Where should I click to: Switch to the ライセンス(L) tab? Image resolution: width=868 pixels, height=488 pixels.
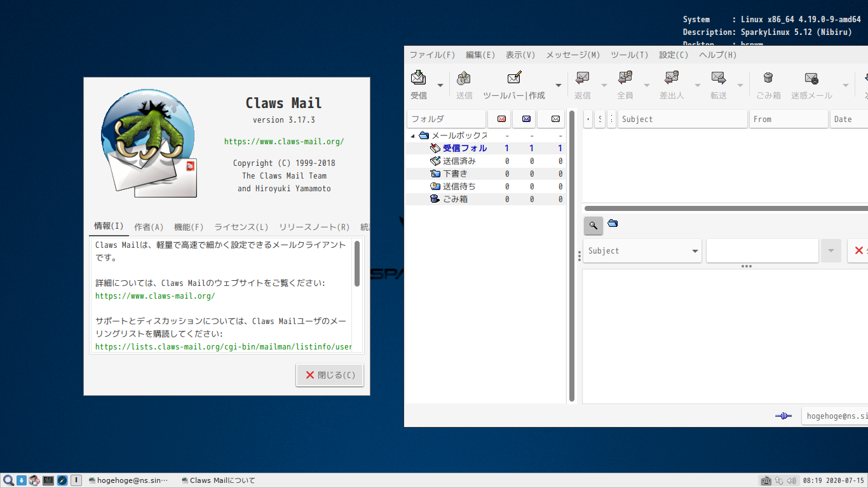tap(241, 227)
